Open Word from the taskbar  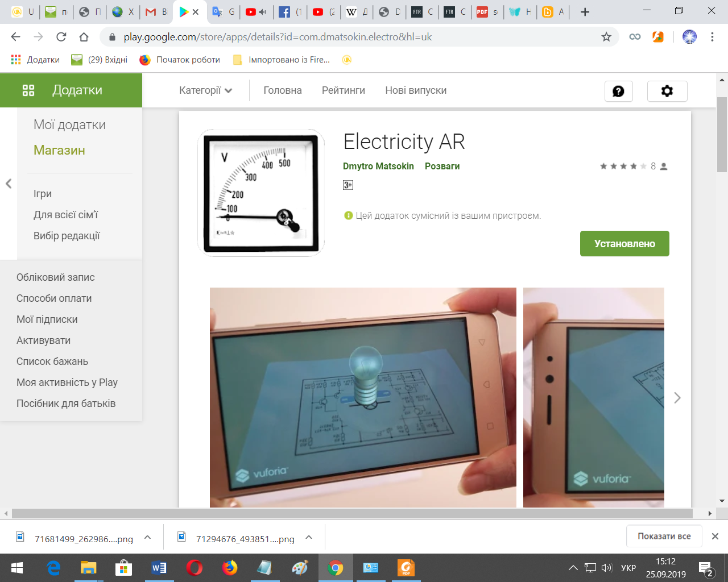[x=159, y=568]
